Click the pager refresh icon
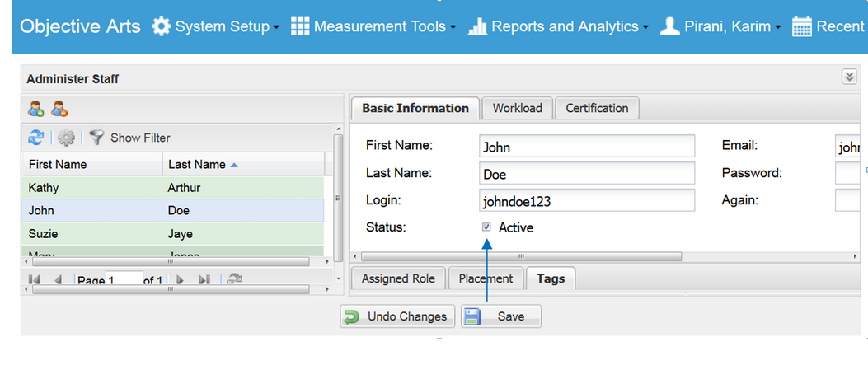The width and height of the screenshot is (868, 365). (x=235, y=279)
